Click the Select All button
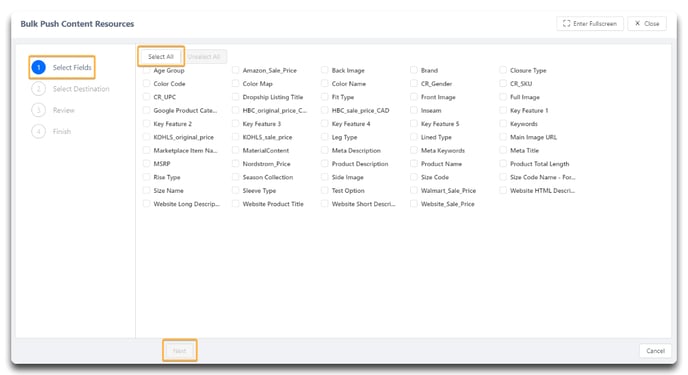The width and height of the screenshot is (688, 375). tap(161, 57)
